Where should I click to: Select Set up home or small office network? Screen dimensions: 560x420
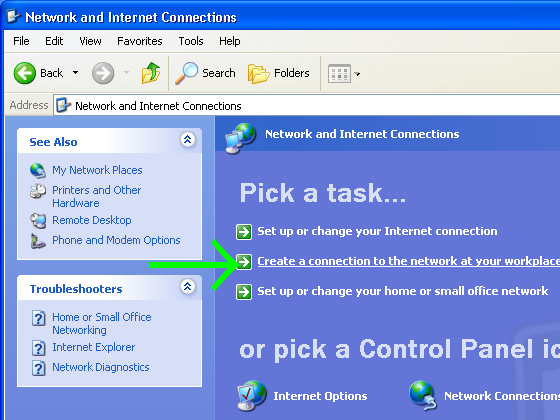(x=402, y=291)
